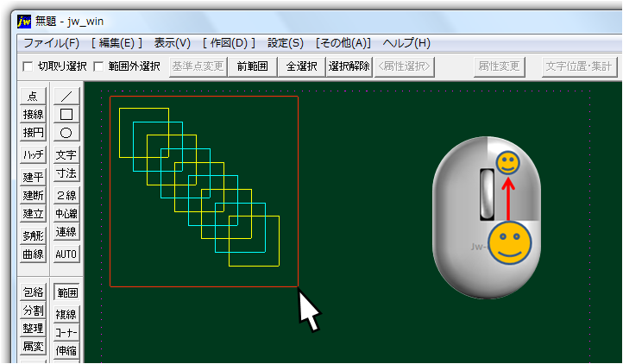The height and width of the screenshot is (364, 623).
Task: Open the ファイル(F) menu
Action: pyautogui.click(x=51, y=43)
